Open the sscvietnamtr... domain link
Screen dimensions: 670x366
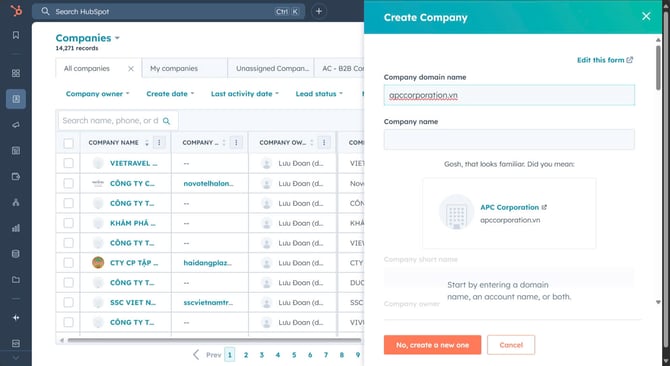209,302
